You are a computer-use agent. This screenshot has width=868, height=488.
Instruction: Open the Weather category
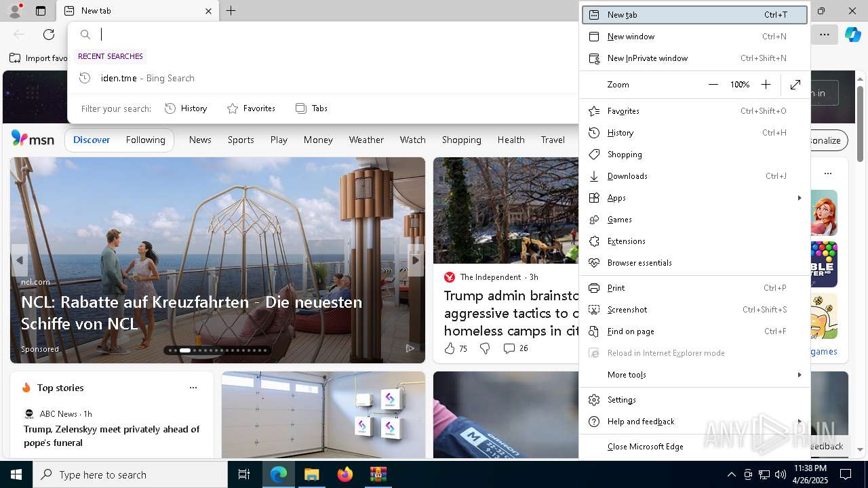(366, 140)
